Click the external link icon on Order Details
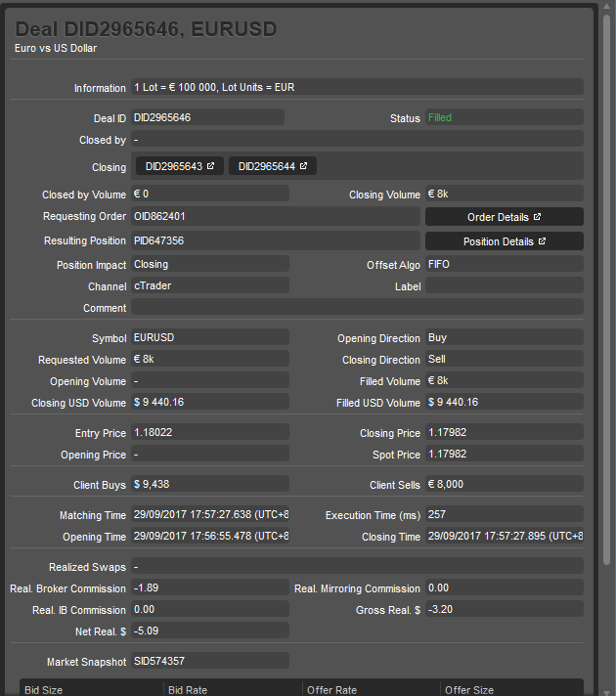The image size is (616, 696). pyautogui.click(x=538, y=217)
